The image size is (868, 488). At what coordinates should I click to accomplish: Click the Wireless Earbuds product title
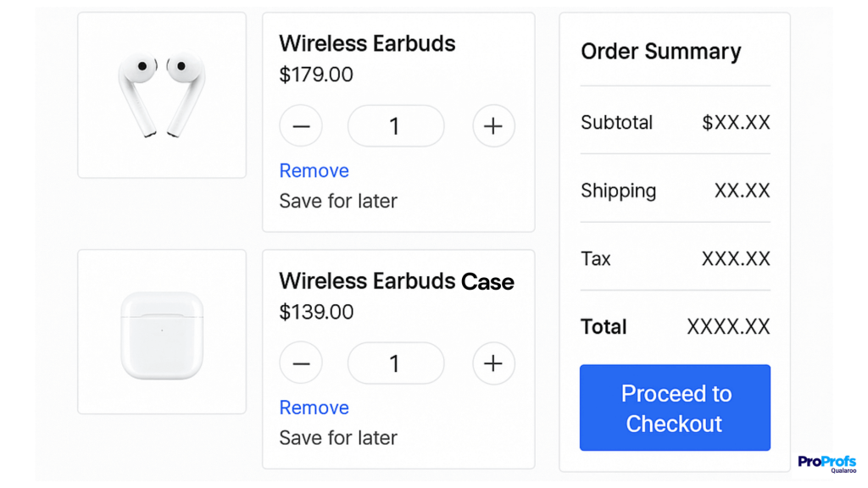[367, 44]
